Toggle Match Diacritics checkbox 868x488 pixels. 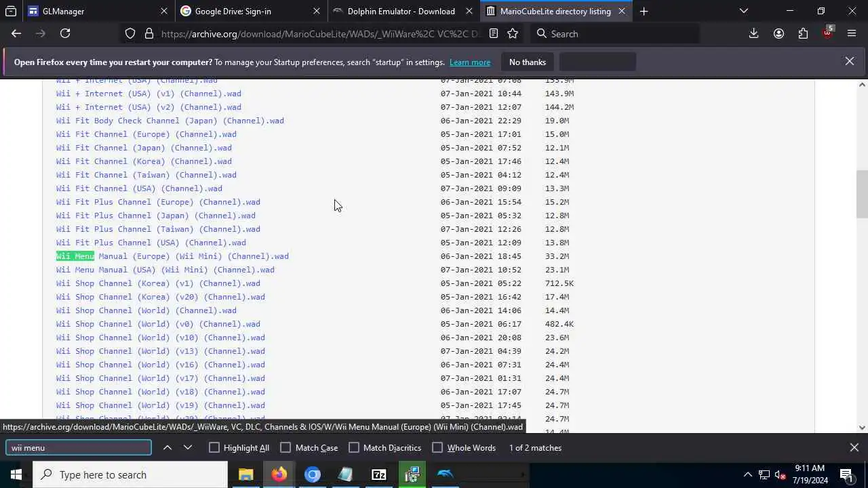[x=354, y=447]
